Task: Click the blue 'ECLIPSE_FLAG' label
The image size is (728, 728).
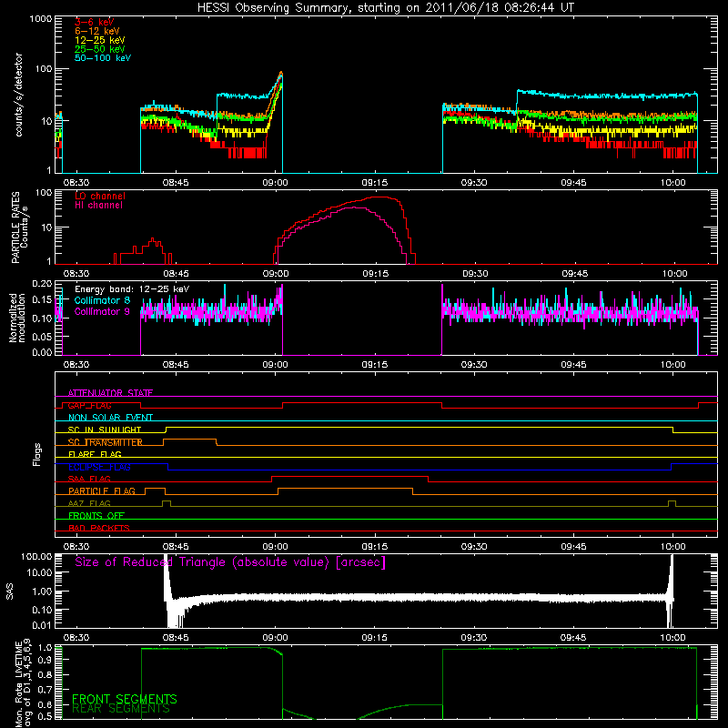Action: point(99,467)
